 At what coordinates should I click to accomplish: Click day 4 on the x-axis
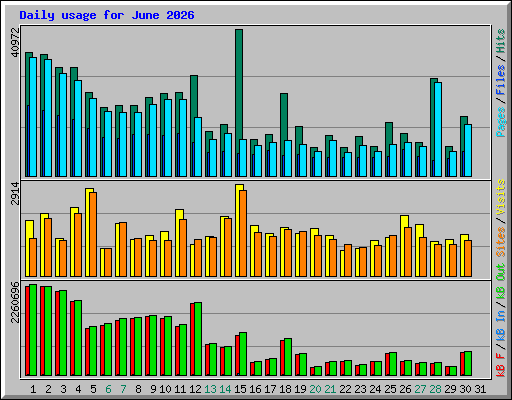78,389
